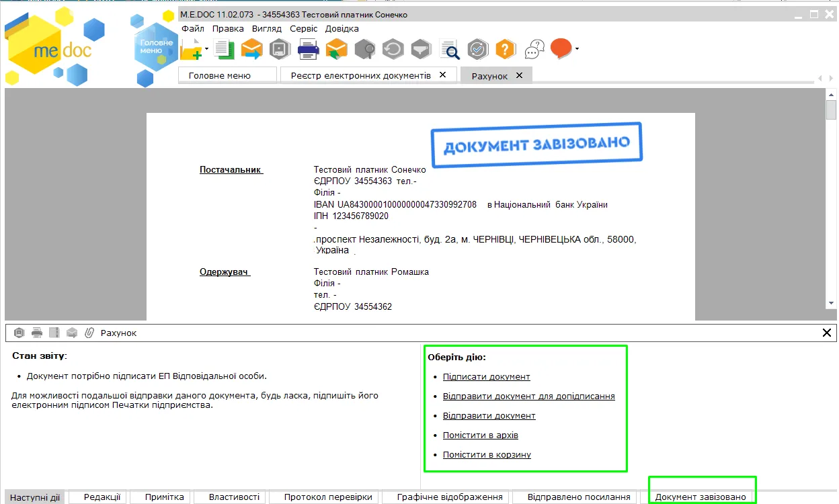839x504 pixels.
Task: Click the Помістити в архів link
Action: (x=480, y=435)
